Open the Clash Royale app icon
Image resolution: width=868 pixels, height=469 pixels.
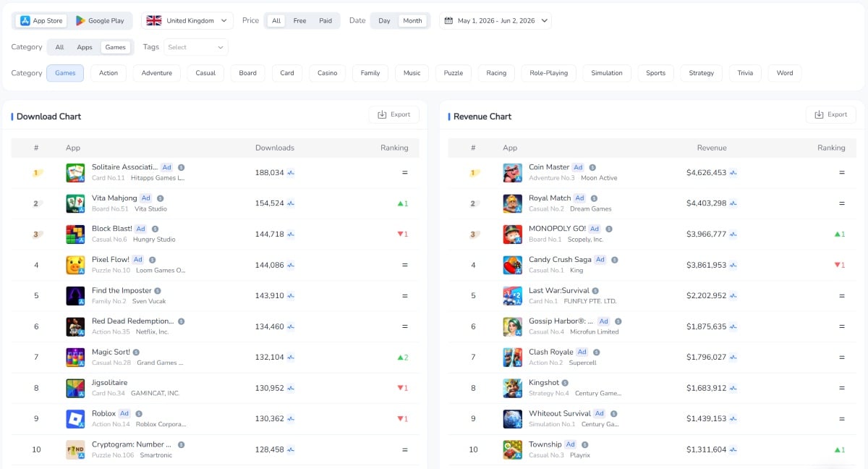[512, 357]
